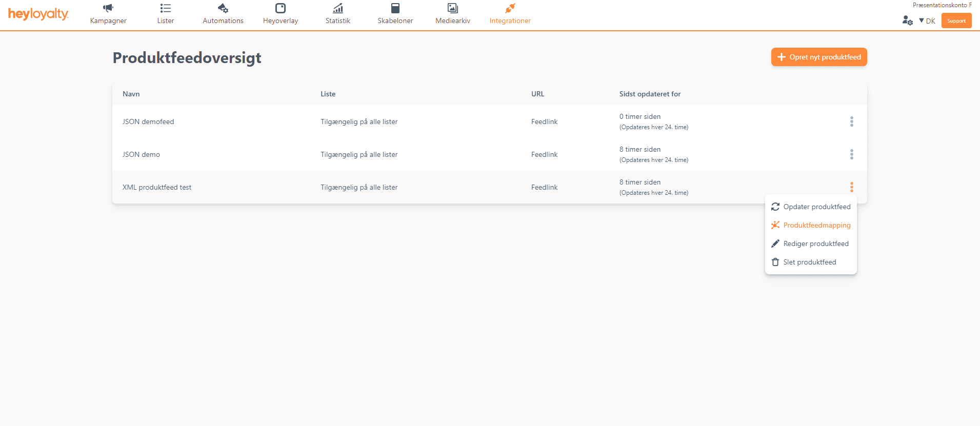Image resolution: width=980 pixels, height=426 pixels.
Task: Select Slet produktfeed menu entry
Action: click(811, 262)
